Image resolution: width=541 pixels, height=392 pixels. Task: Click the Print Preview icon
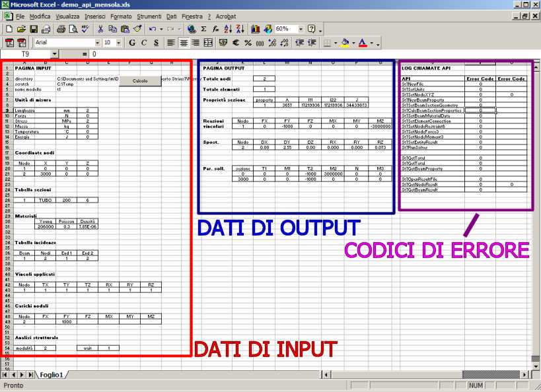(x=73, y=29)
